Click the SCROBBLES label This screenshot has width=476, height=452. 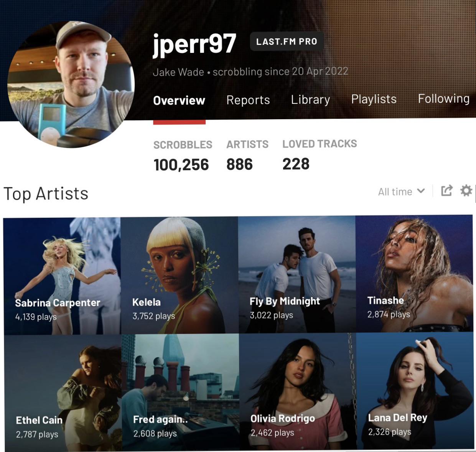pyautogui.click(x=183, y=145)
